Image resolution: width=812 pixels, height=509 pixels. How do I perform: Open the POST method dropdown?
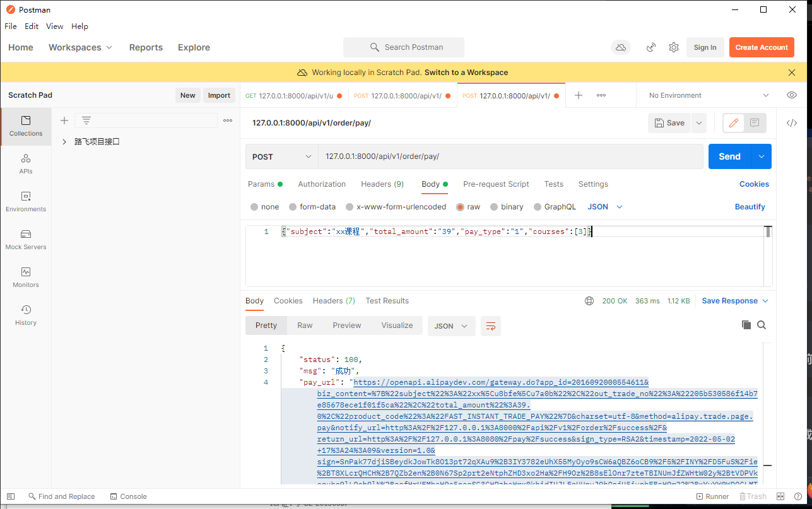pyautogui.click(x=281, y=156)
